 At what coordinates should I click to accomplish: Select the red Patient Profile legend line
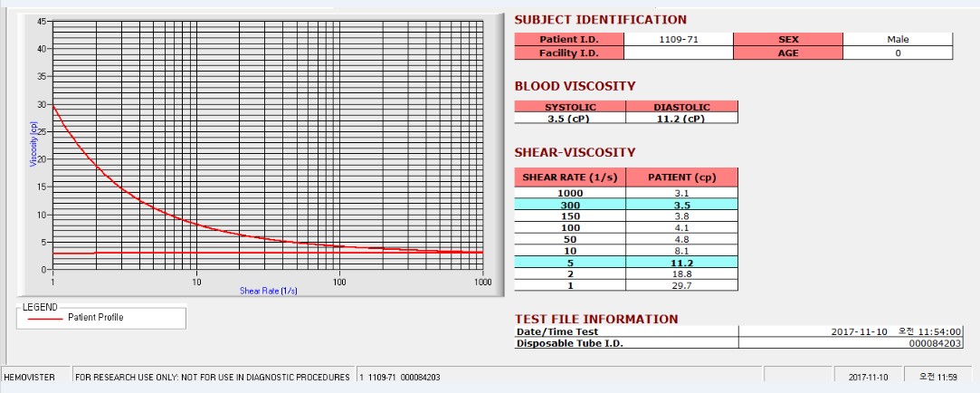(45, 318)
